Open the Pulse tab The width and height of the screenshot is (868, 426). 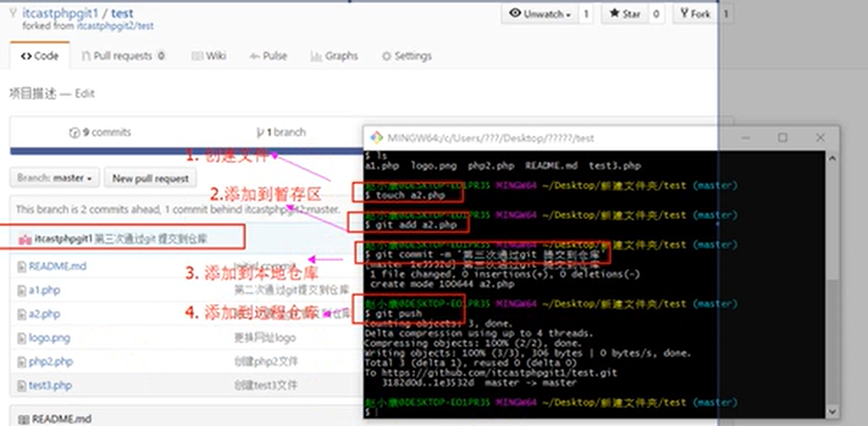coord(269,56)
